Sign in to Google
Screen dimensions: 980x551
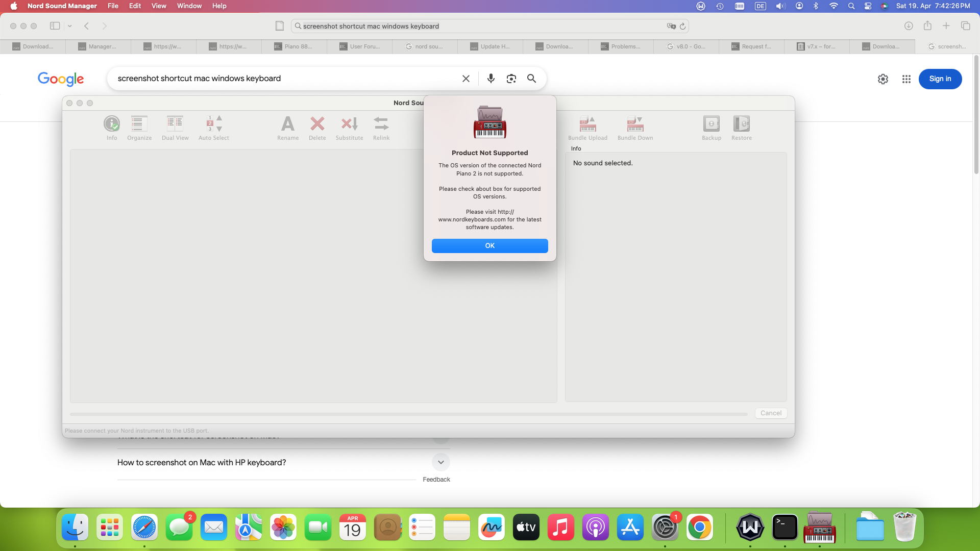[x=940, y=79]
